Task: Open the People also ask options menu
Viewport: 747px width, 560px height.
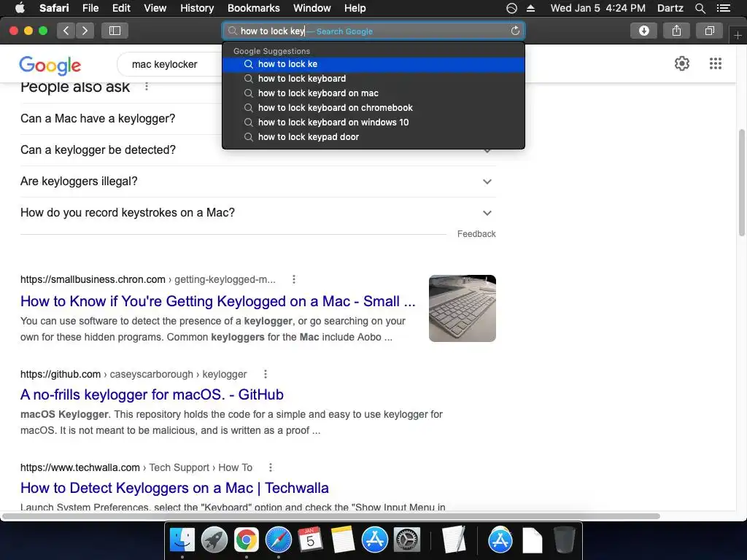Action: (x=147, y=86)
